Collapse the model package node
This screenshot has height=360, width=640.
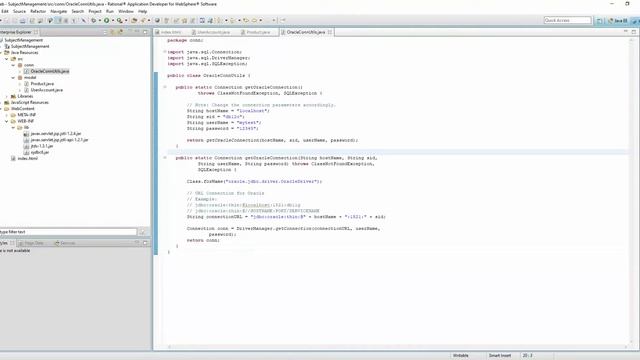click(x=13, y=78)
